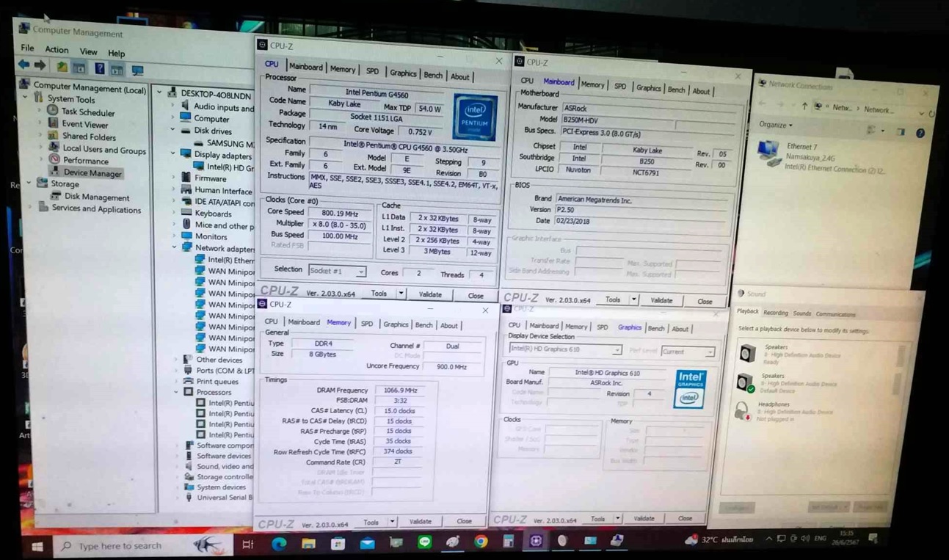
Task: Click the forward arrow in Computer Management toolbar
Action: [41, 67]
